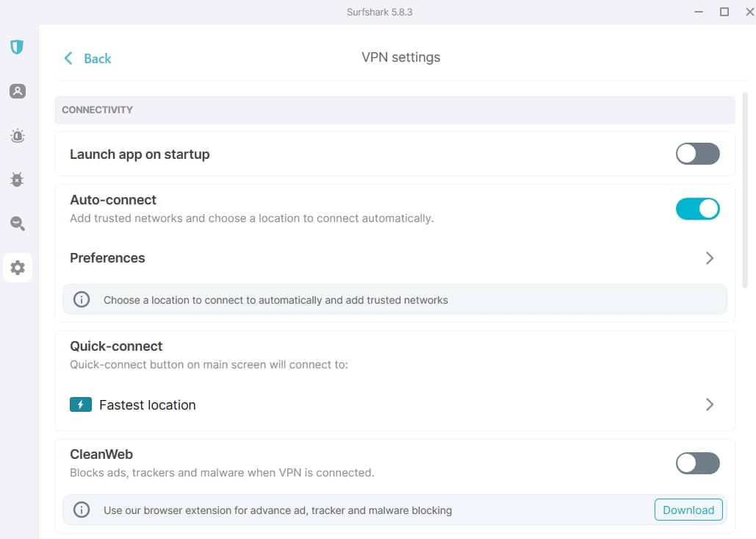This screenshot has height=539, width=756.
Task: Click the Fastest location lightning bolt icon
Action: click(x=81, y=404)
